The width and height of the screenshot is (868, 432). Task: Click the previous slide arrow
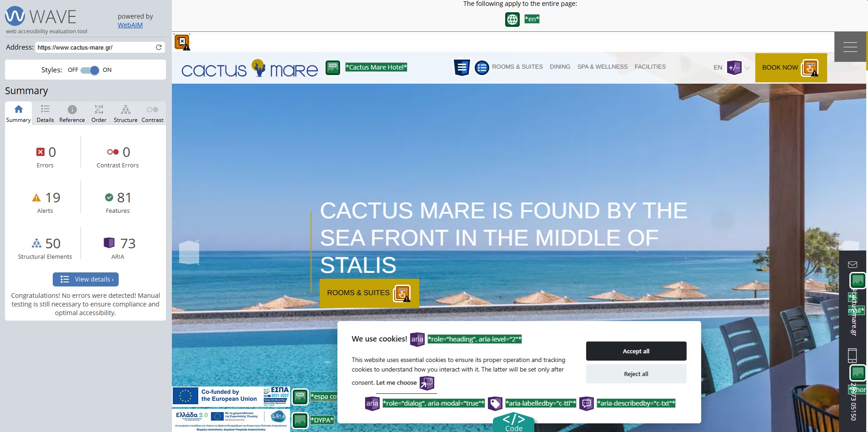pyautogui.click(x=189, y=252)
